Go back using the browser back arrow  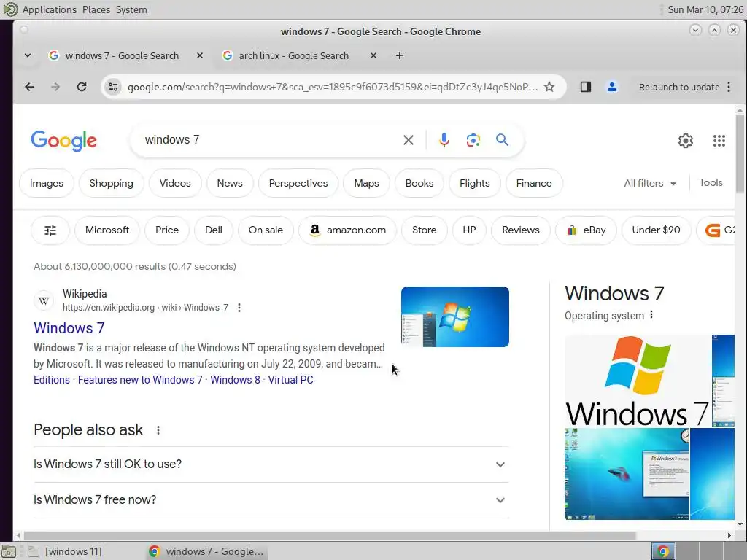pos(29,87)
